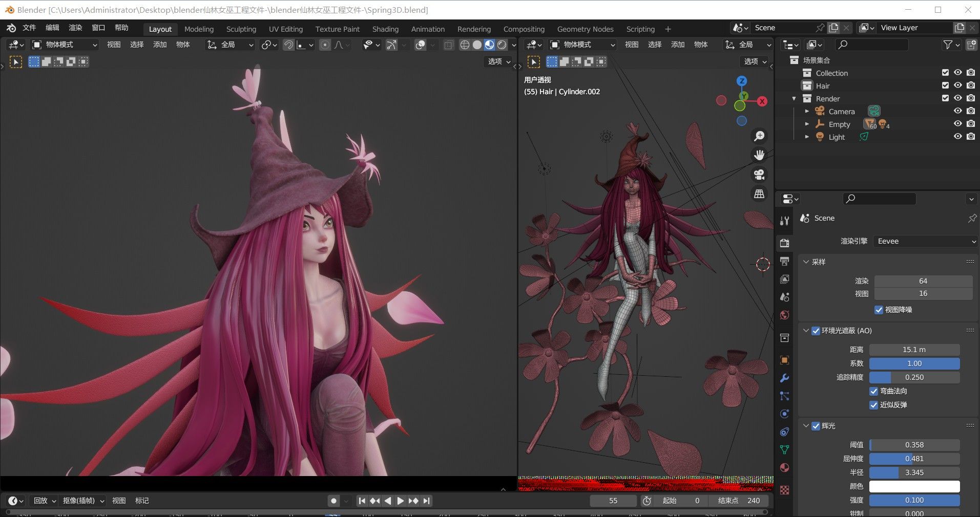Click the zoom magnifier in right viewport

(759, 136)
